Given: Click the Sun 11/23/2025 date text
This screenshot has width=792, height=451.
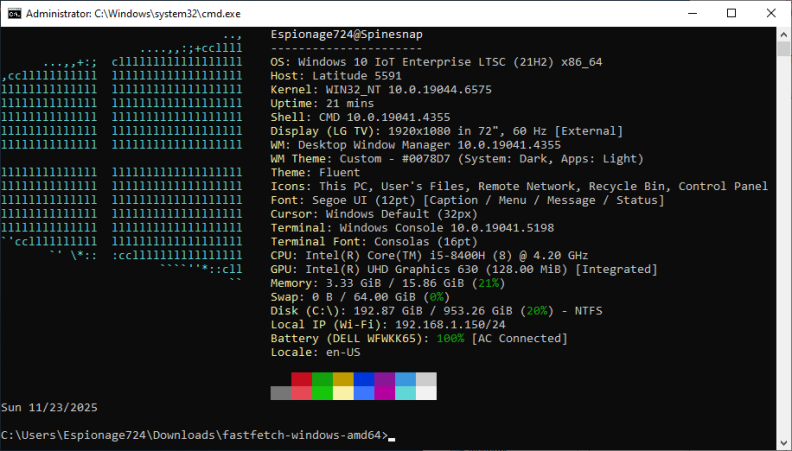Looking at the screenshot, I should point(49,408).
